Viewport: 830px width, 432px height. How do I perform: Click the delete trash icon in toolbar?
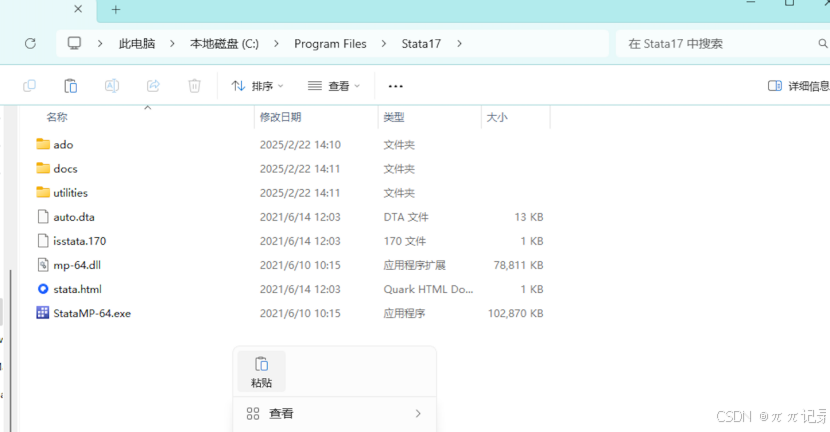[194, 86]
